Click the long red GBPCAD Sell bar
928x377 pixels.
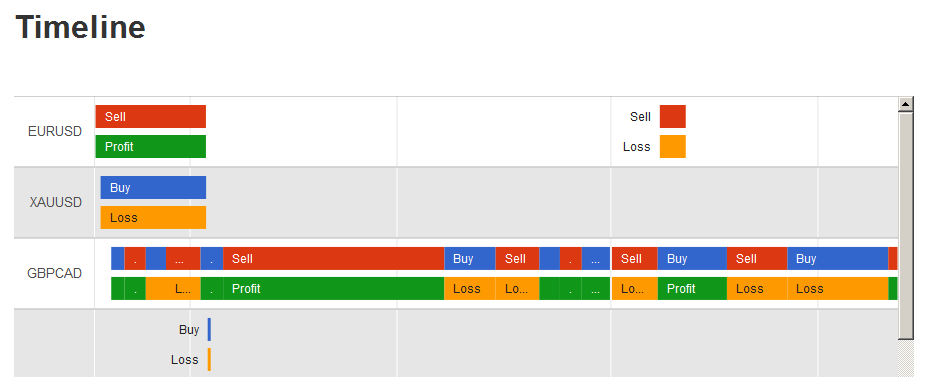tap(334, 259)
